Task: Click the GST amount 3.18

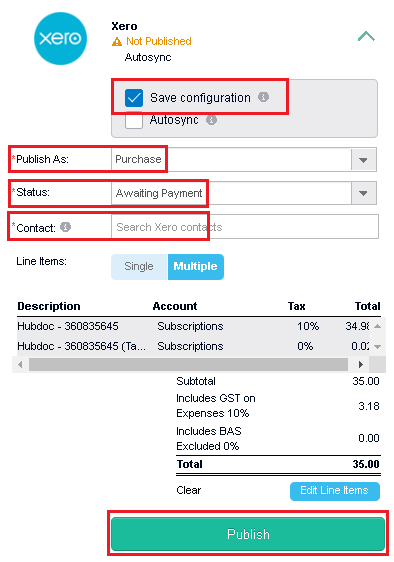Action: point(369,406)
